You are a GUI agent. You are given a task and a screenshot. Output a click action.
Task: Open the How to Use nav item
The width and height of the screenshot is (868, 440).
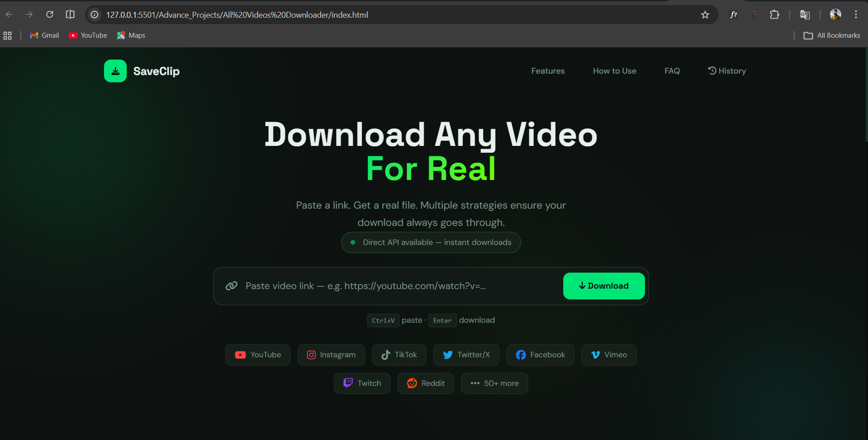(x=615, y=71)
